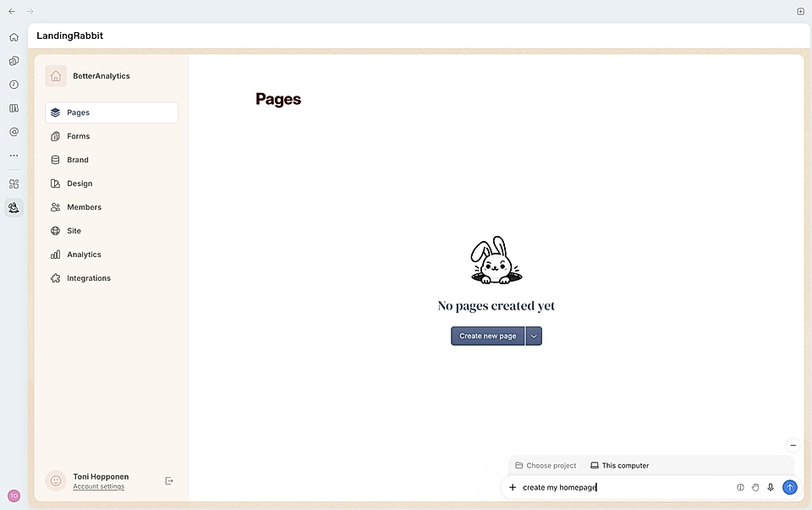Image resolution: width=812 pixels, height=510 pixels.
Task: Open Design in the sidebar
Action: click(112, 184)
